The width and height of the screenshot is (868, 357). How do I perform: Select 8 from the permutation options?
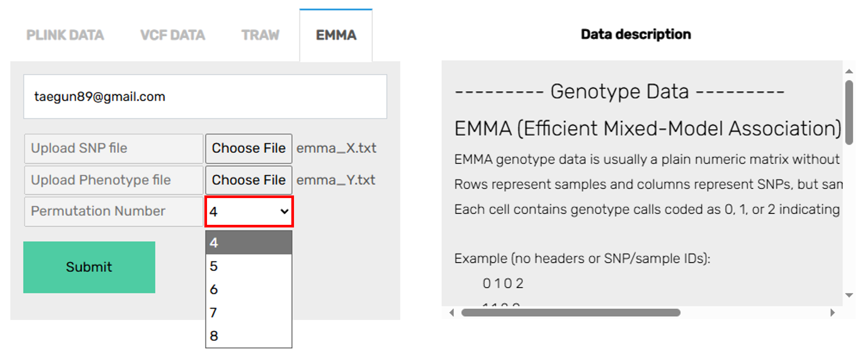point(248,336)
